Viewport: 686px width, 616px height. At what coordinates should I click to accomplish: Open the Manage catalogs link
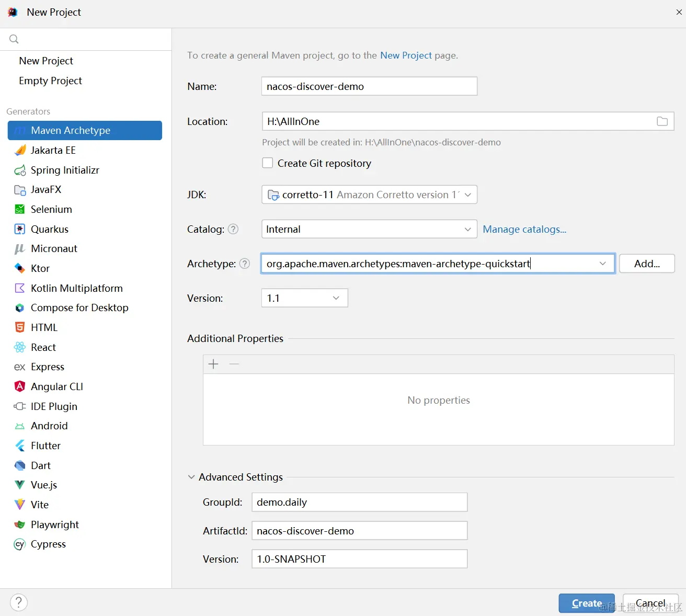(524, 229)
